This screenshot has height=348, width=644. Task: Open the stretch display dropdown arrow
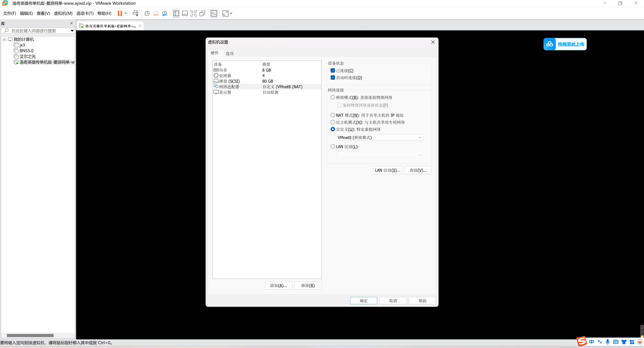[x=231, y=13]
